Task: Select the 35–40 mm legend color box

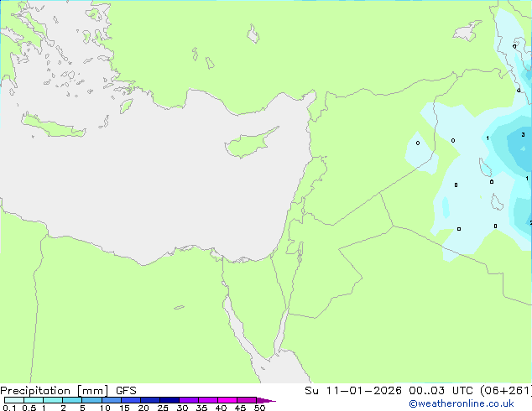Action: pos(208,400)
